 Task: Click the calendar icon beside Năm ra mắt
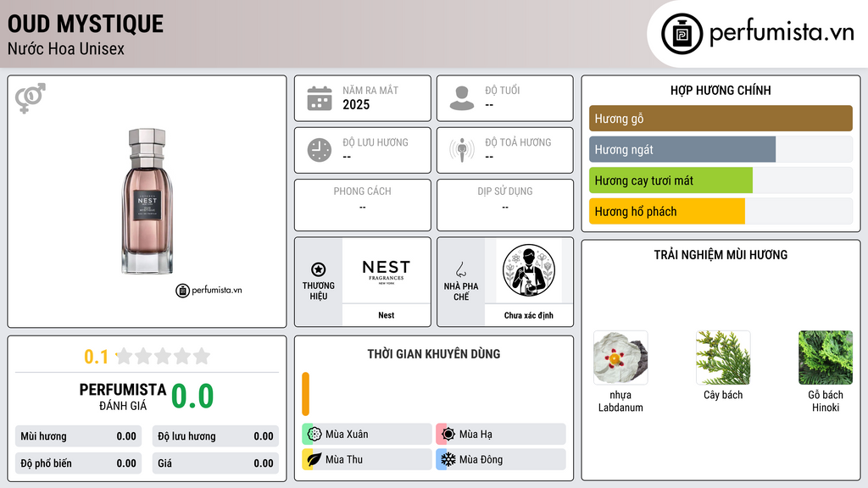click(320, 98)
